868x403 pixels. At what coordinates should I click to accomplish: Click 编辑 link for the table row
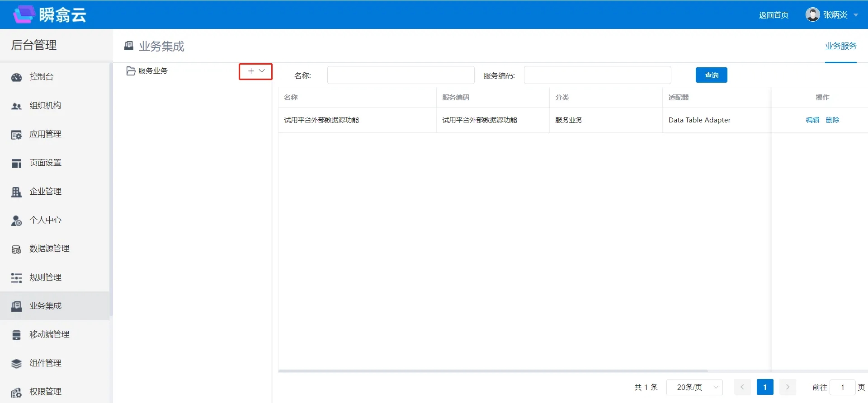pos(812,120)
